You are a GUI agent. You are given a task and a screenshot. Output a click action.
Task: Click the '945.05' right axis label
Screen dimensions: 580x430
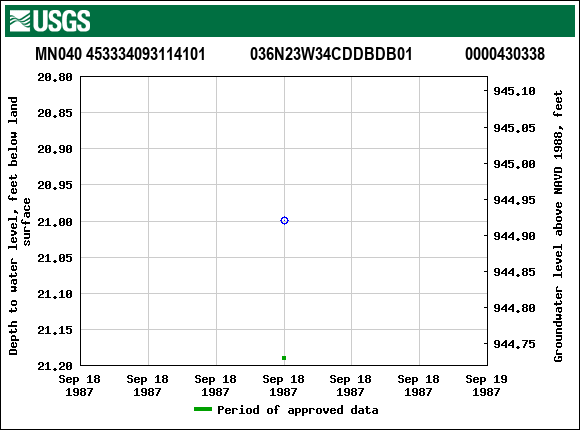coord(515,128)
